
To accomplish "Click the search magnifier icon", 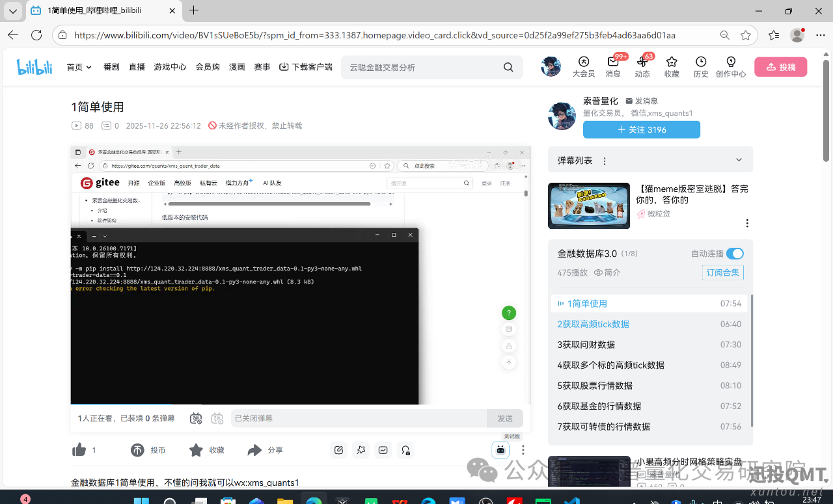I will click(508, 67).
